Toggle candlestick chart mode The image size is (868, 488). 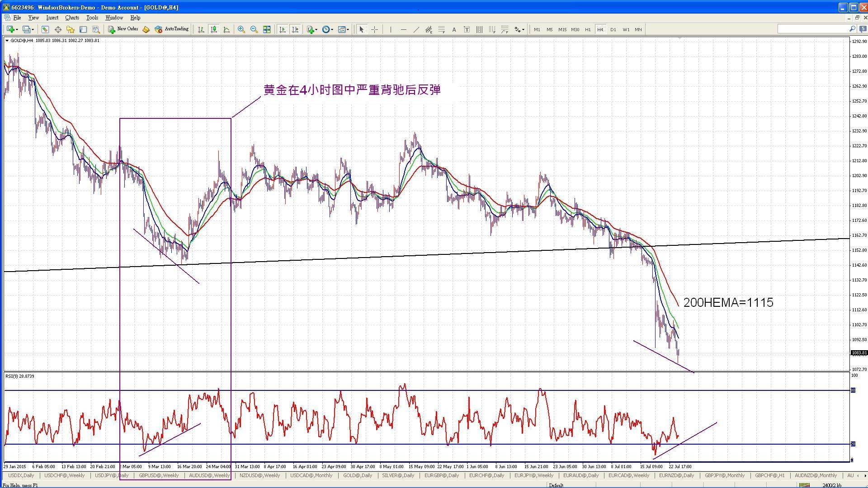coord(214,29)
